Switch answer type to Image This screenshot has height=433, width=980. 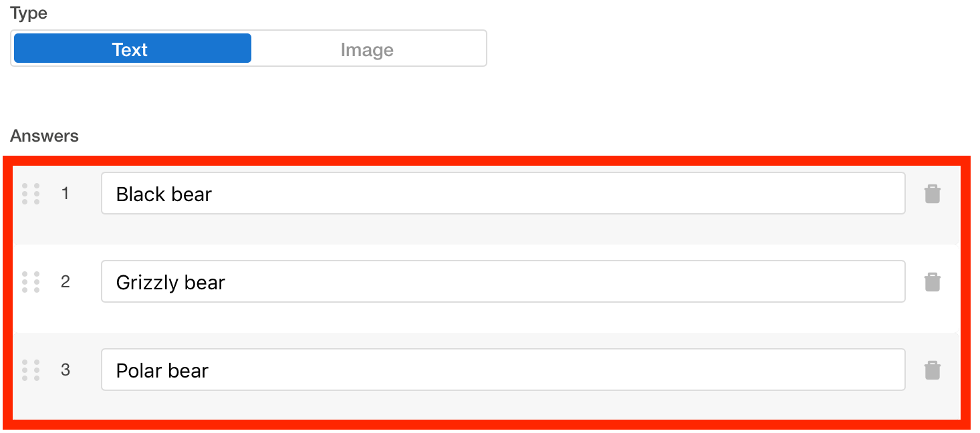[x=367, y=49]
